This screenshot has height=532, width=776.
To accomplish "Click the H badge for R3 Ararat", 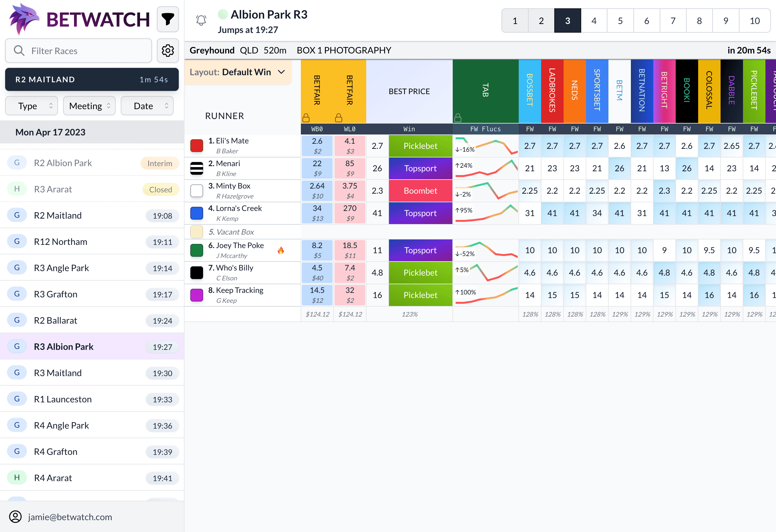I will point(17,189).
